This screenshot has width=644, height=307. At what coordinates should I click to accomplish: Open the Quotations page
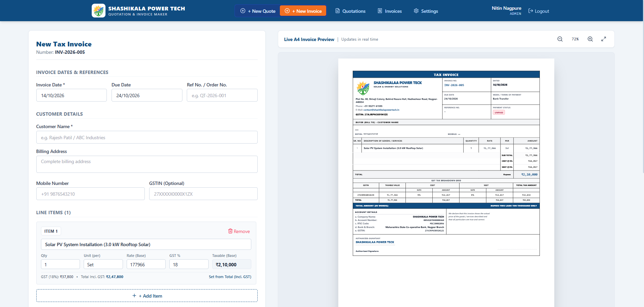click(350, 11)
